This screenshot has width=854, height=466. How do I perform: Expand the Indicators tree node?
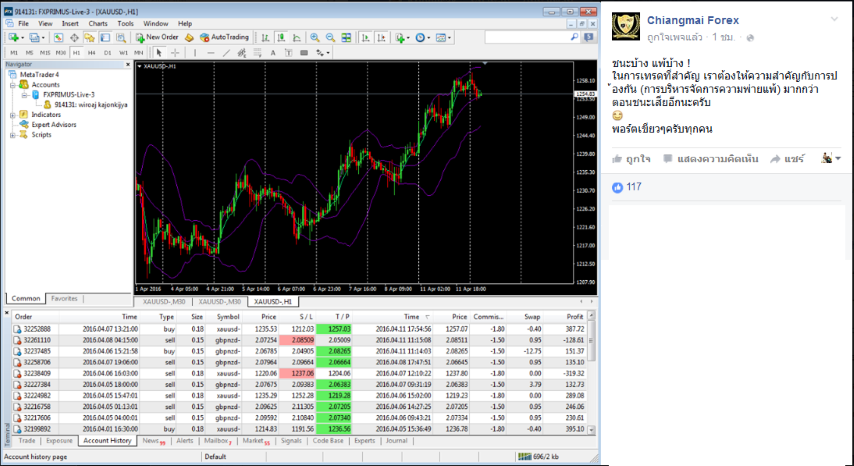13,115
